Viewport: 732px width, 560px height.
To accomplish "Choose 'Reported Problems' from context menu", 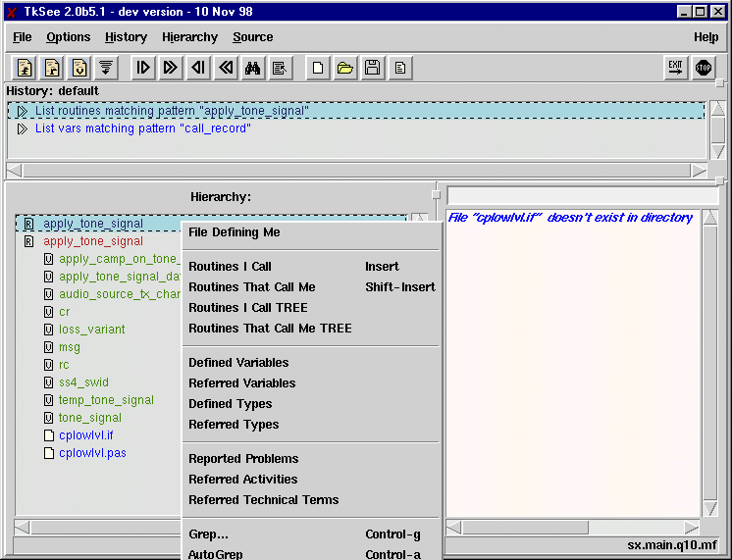I will pos(311,459).
